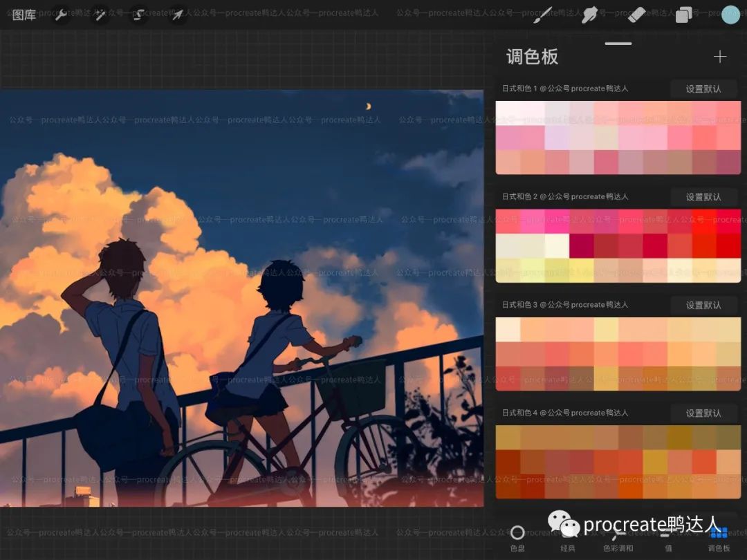747x560 pixels.
Task: Set 日式和色 1 palette as default
Action: 703,88
